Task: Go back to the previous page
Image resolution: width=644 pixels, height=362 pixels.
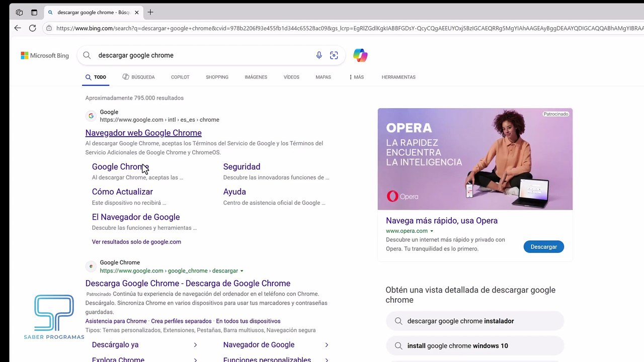Action: [18, 28]
